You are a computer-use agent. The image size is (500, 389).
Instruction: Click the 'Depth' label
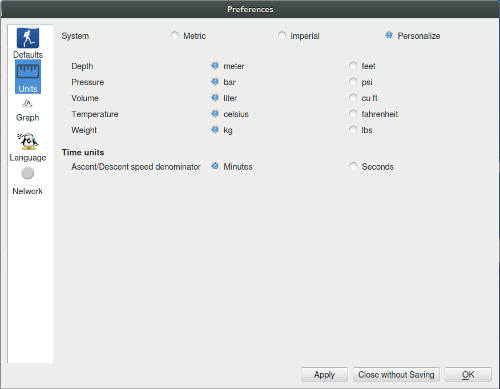[x=82, y=66]
